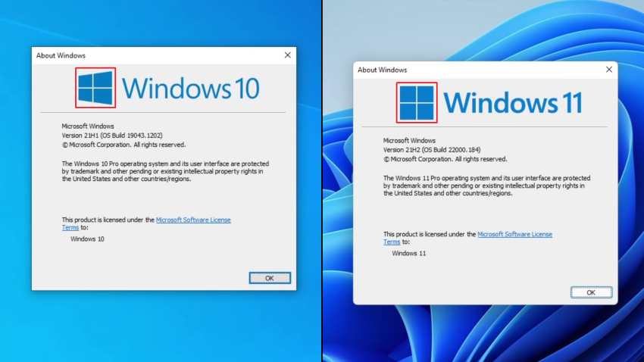Click the copyright line in Windows 11 dialog
644x362 pixels.
pos(445,159)
